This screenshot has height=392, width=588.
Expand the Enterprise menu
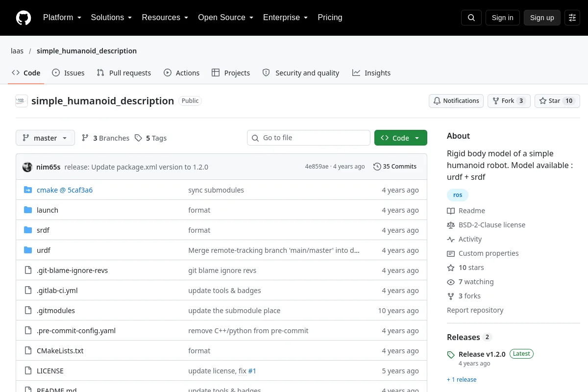285,18
